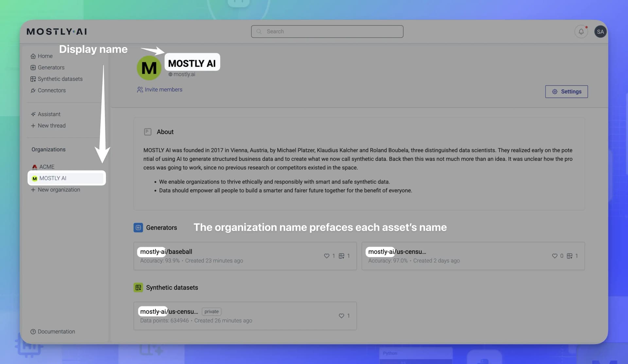Select the ACME organization

click(46, 166)
